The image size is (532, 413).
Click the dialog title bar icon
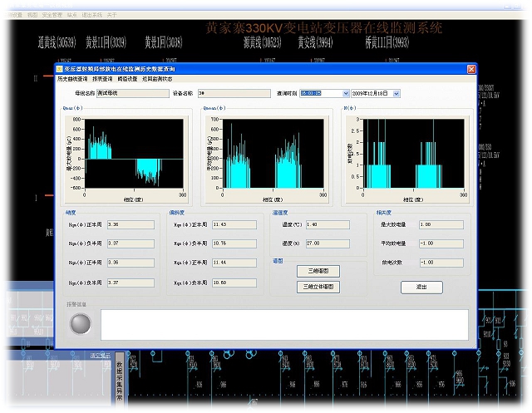coord(59,69)
